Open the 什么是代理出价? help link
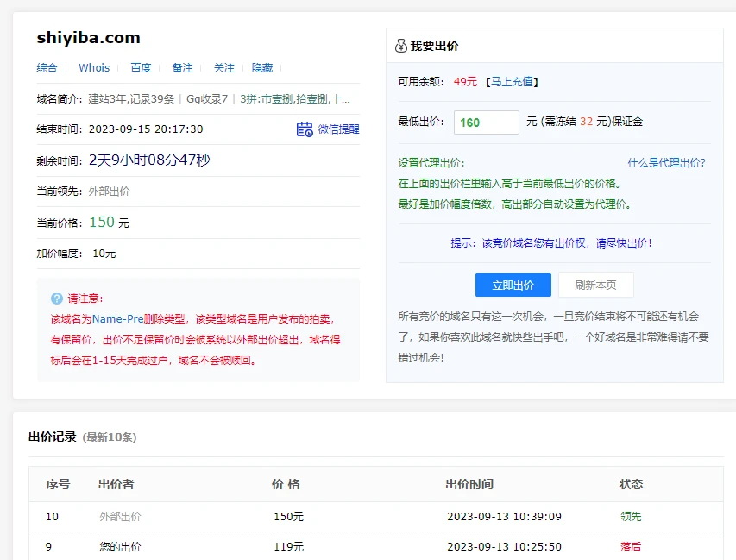This screenshot has width=736, height=560. click(666, 162)
